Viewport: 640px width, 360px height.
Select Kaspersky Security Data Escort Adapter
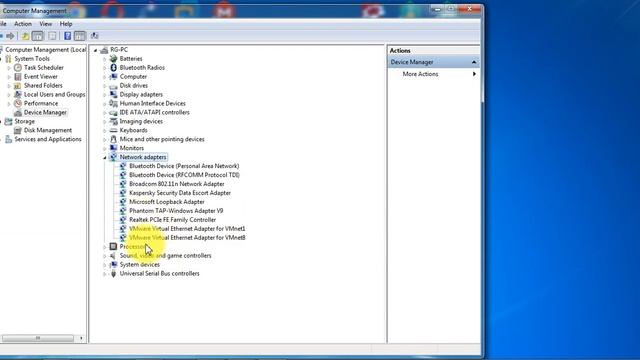click(180, 193)
